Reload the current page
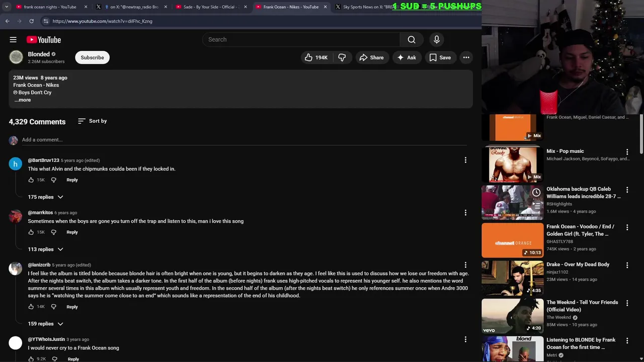The image size is (644, 362). [31, 21]
